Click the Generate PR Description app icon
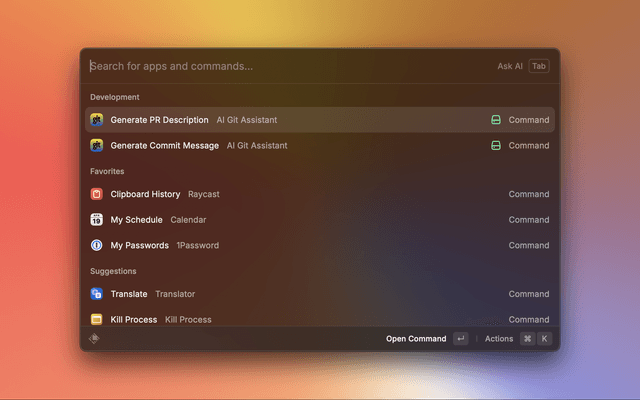Viewport: 640px width, 400px height. tap(97, 120)
